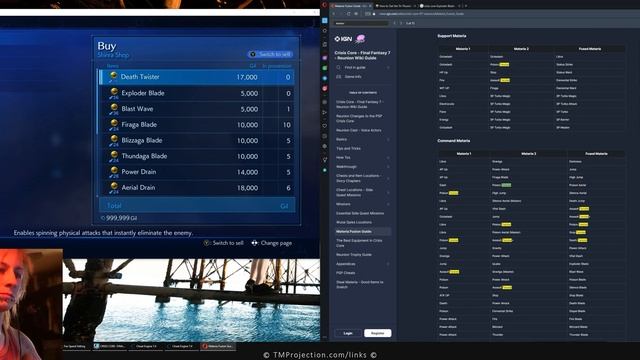Click the materia orb beside Blast Wave
640x360 pixels.
[x=114, y=107]
